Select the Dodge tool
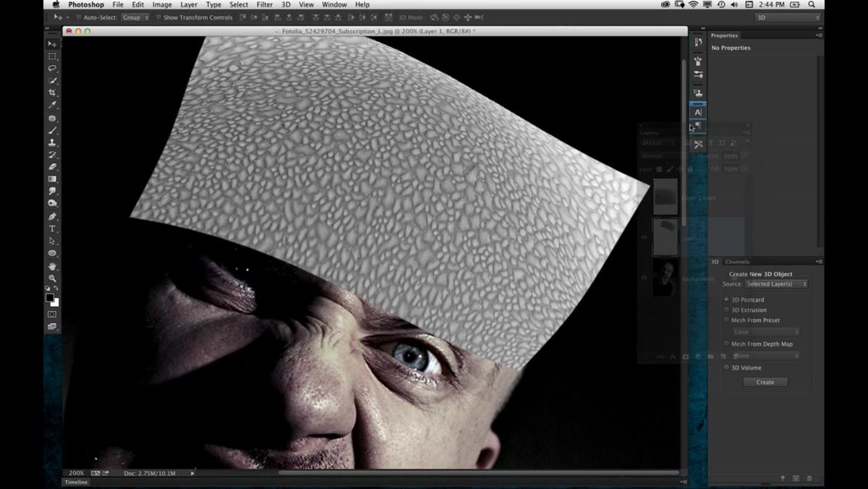Viewport: 868px width, 489px height. point(52,204)
